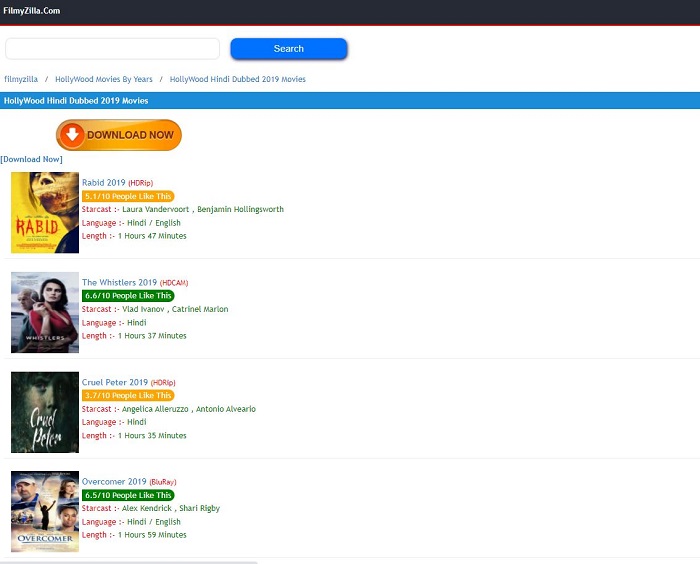Click the HDRip tag next to Rabid
Screen dimensions: 700x564
pos(141,183)
